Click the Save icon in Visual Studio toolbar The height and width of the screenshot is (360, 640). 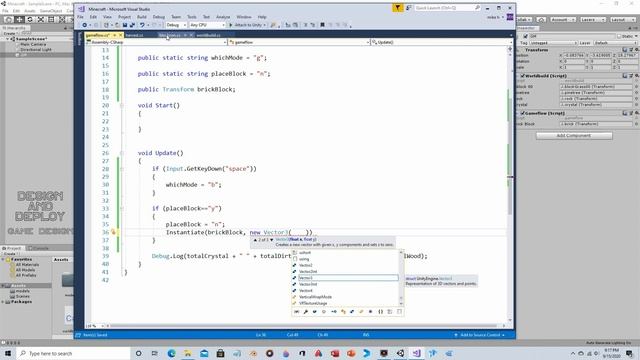[125, 25]
